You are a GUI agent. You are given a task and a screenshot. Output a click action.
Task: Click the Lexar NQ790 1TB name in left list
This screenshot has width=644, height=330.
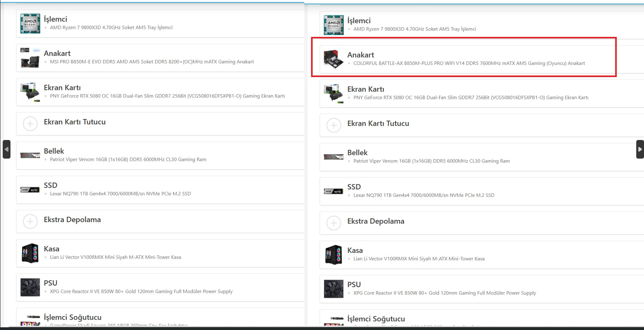point(120,194)
